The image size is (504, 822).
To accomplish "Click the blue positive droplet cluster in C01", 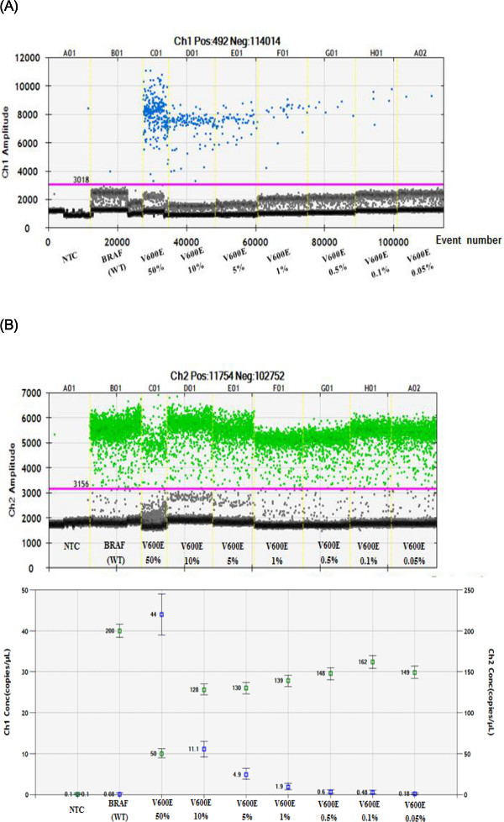I will click(x=155, y=111).
